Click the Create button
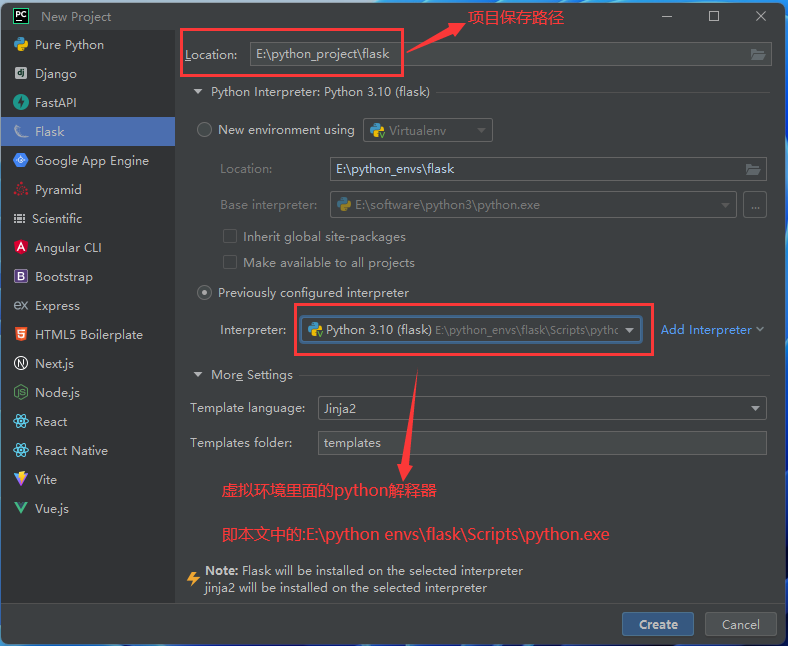 point(658,624)
